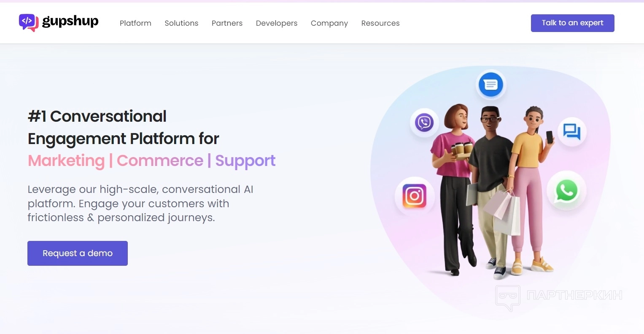The width and height of the screenshot is (644, 334).
Task: Click the Marketing heading text
Action: tap(66, 161)
